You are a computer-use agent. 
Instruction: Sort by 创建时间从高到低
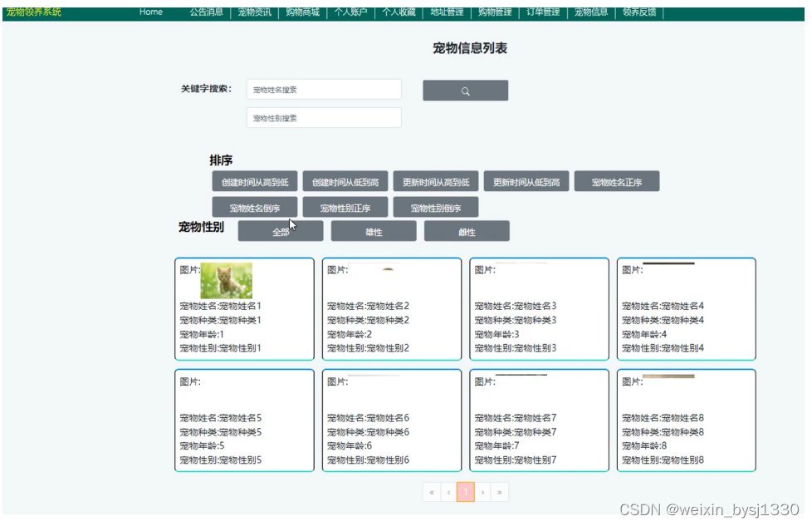255,181
